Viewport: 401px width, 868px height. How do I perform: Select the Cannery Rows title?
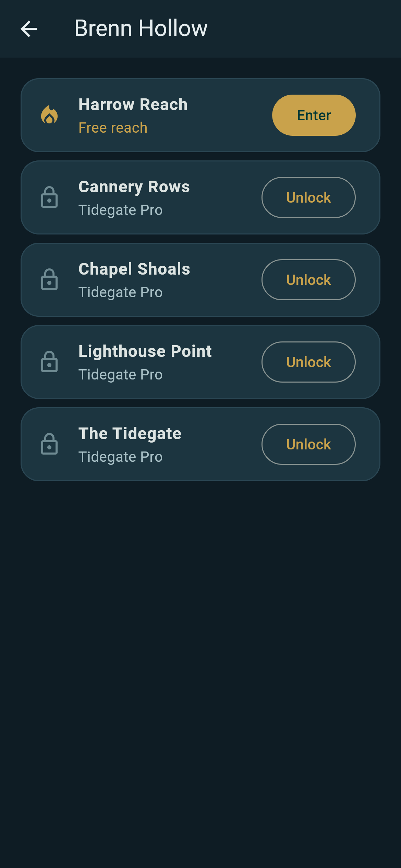tap(134, 187)
